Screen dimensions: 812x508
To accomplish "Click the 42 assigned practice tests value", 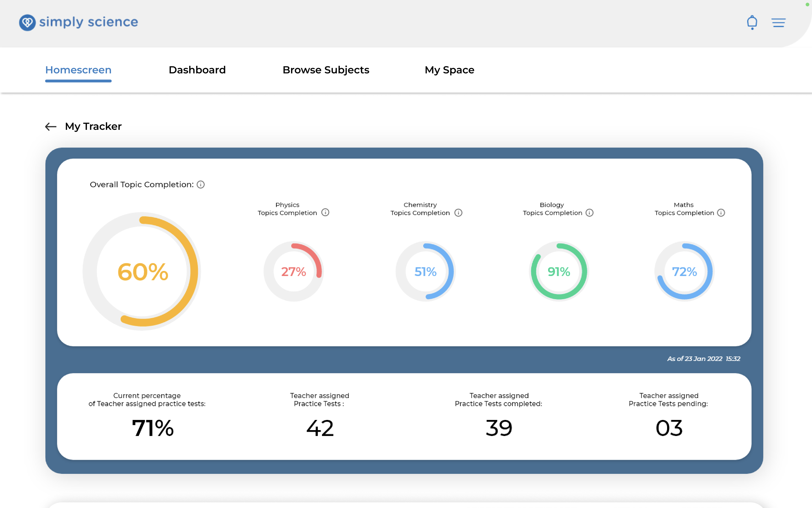I will [320, 428].
